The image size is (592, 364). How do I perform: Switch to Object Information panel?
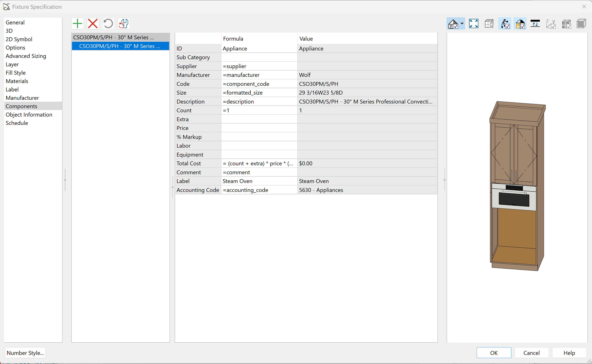tap(29, 115)
